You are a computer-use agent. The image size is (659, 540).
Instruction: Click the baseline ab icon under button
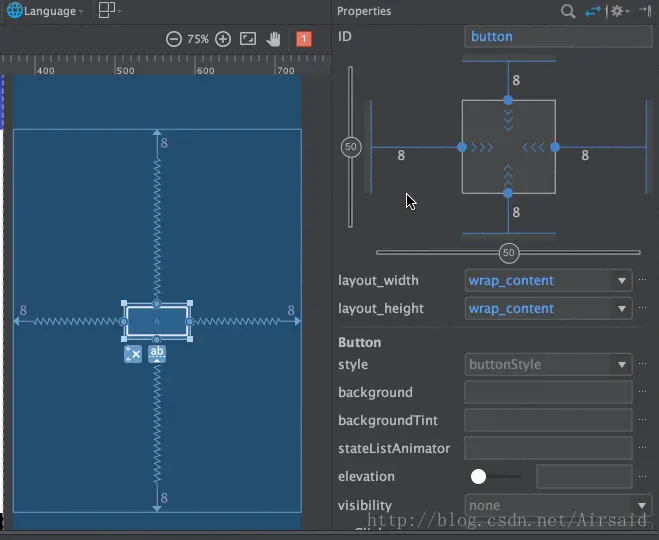157,354
